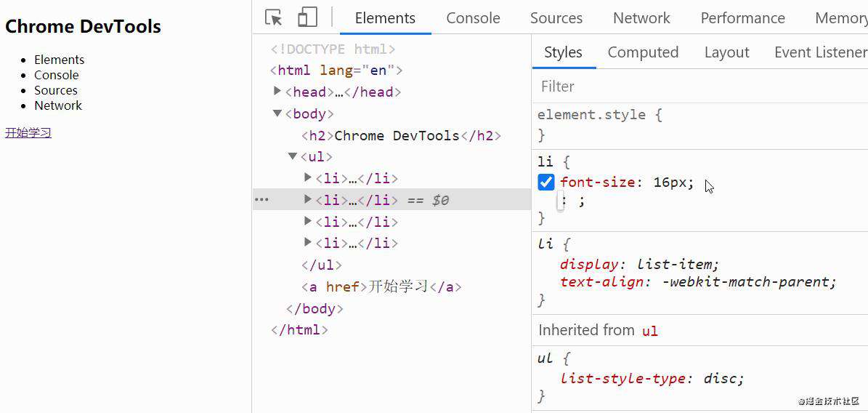Expand the head element node
Viewport: 868px width, 413px height.
coord(278,90)
